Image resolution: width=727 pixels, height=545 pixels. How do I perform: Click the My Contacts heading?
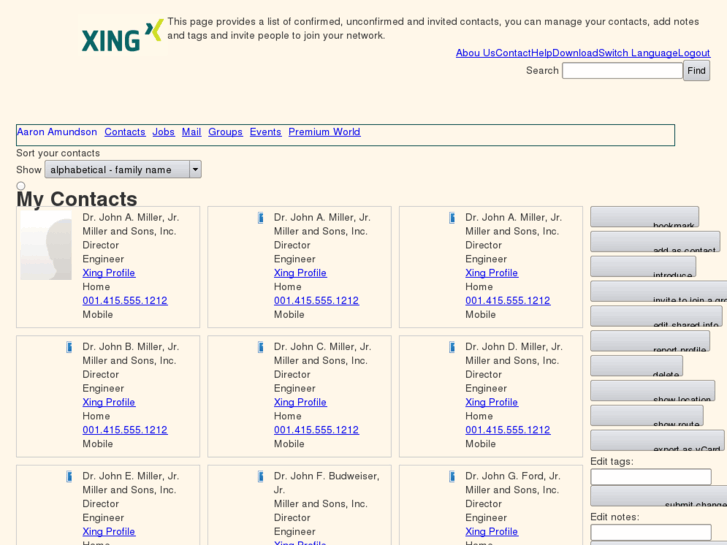77,199
